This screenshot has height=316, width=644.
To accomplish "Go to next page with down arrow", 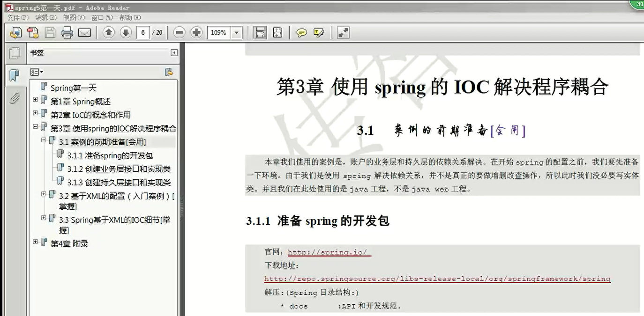I will point(126,32).
